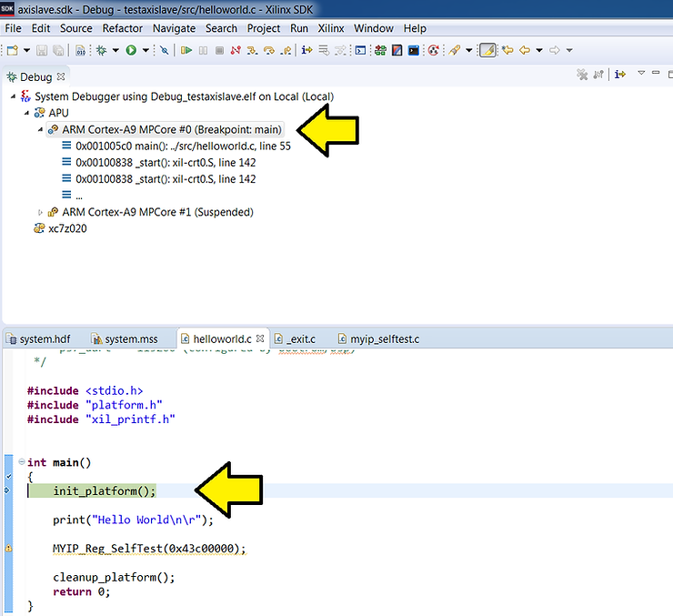Collapse the APU tree node
Viewport: 673px width, 616px height.
coord(26,113)
